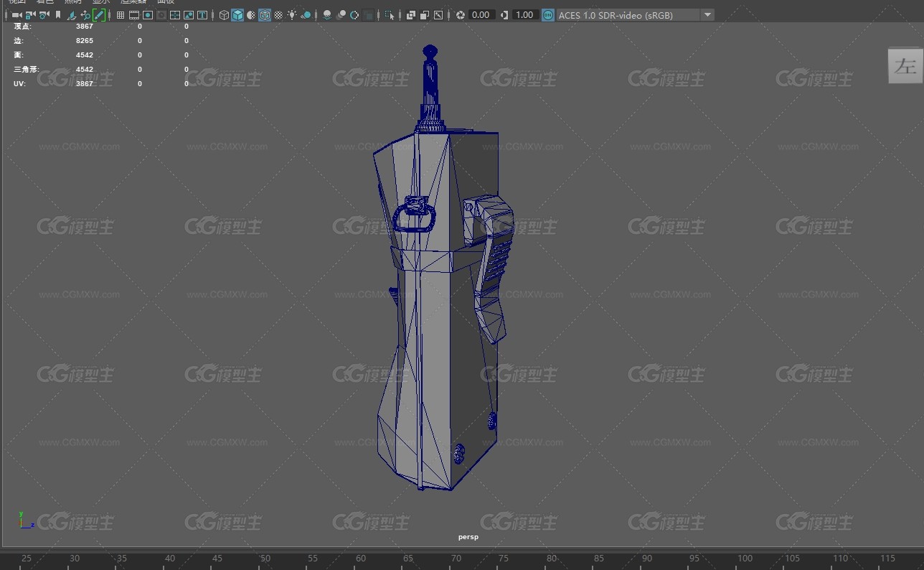Toggle the Safe Title T icon

tap(203, 15)
